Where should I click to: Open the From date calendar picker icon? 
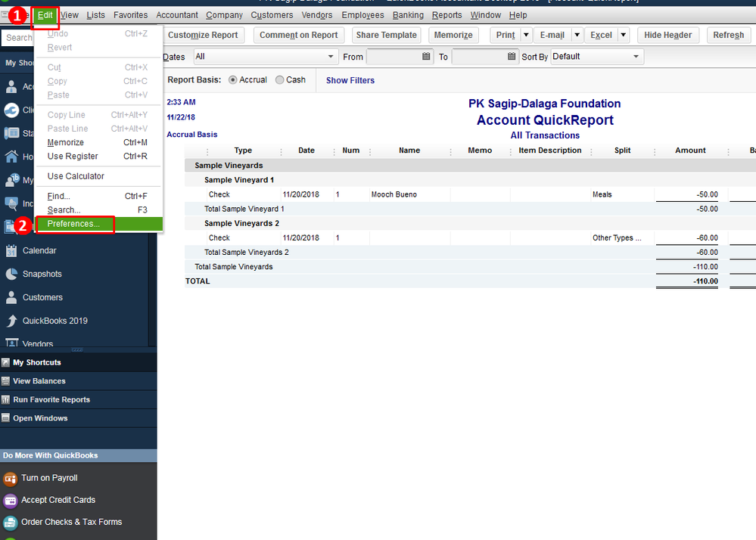point(426,57)
